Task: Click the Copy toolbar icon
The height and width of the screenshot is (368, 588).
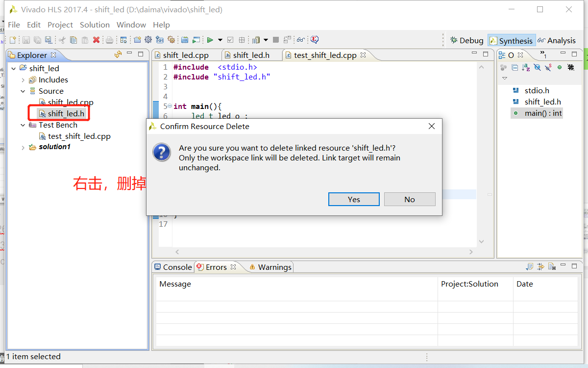Action: click(x=73, y=40)
